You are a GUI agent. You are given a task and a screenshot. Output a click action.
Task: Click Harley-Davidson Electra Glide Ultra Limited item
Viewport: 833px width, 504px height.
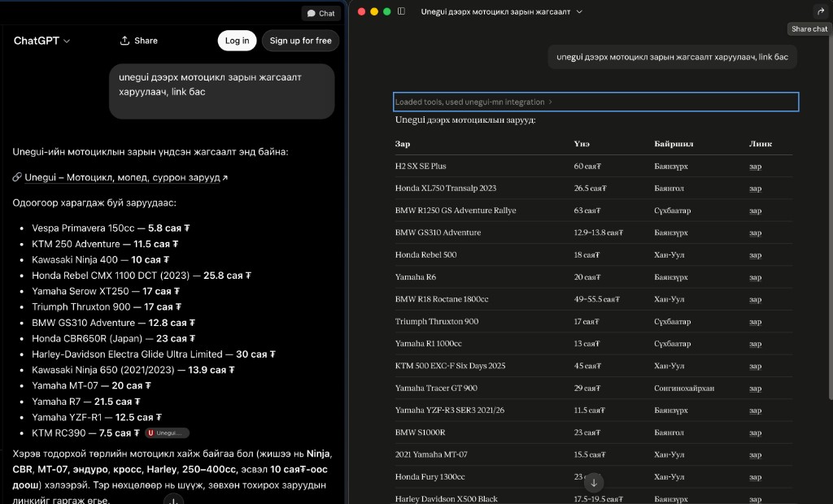[154, 354]
